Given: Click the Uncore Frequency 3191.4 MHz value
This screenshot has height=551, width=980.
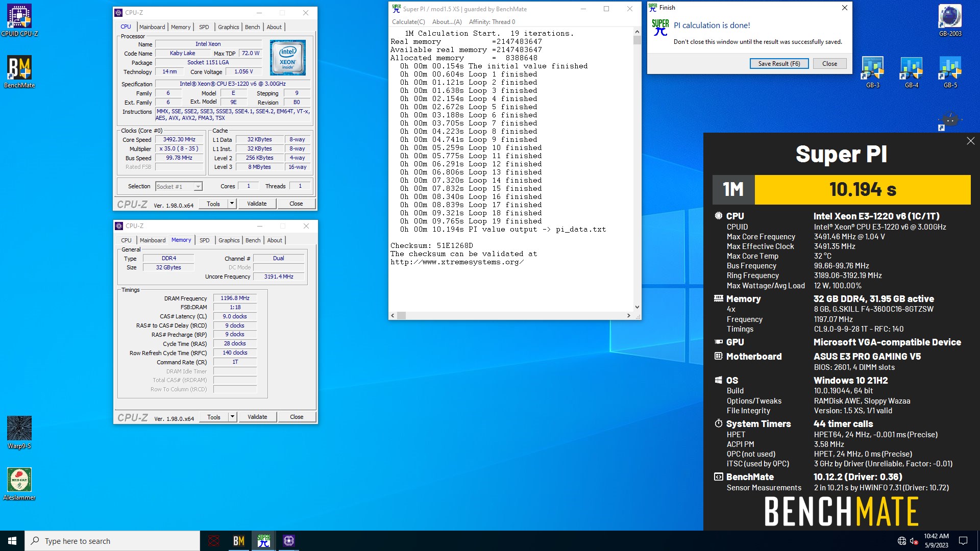Looking at the screenshot, I should [x=279, y=277].
